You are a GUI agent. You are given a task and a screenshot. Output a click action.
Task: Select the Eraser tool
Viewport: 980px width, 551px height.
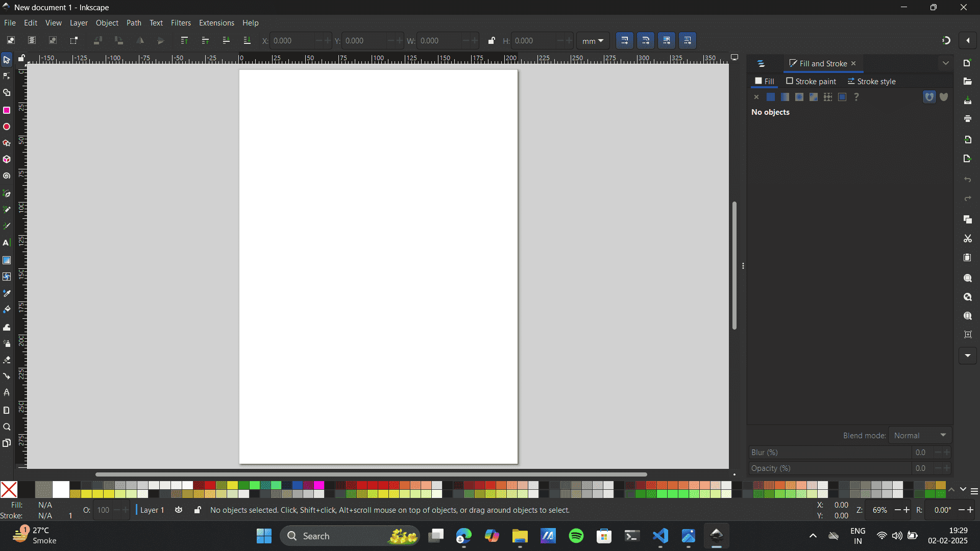[7, 360]
